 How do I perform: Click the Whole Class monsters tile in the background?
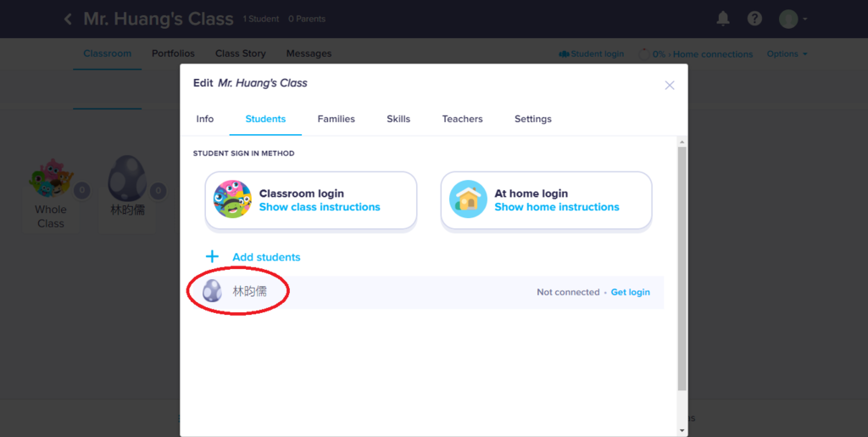[51, 194]
